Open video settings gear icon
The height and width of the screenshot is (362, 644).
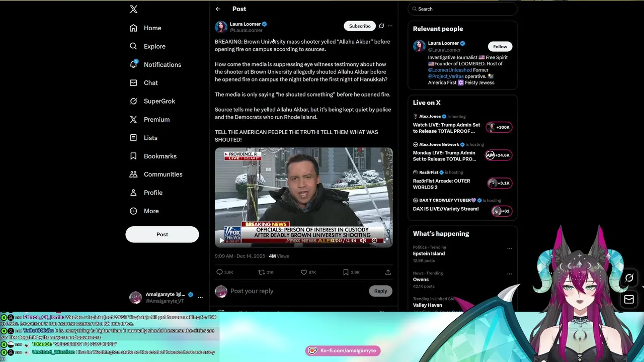(374, 241)
